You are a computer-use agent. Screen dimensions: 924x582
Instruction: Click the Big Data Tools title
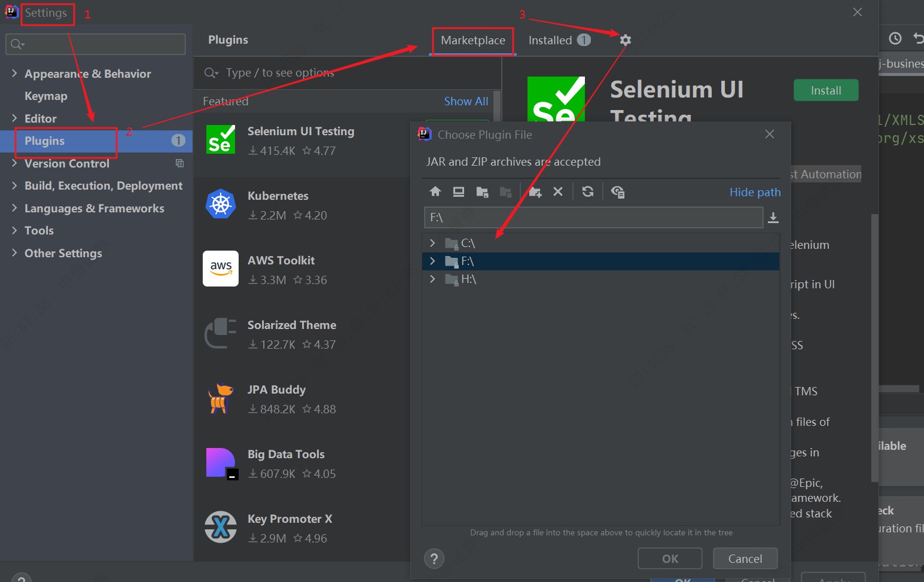coord(286,454)
